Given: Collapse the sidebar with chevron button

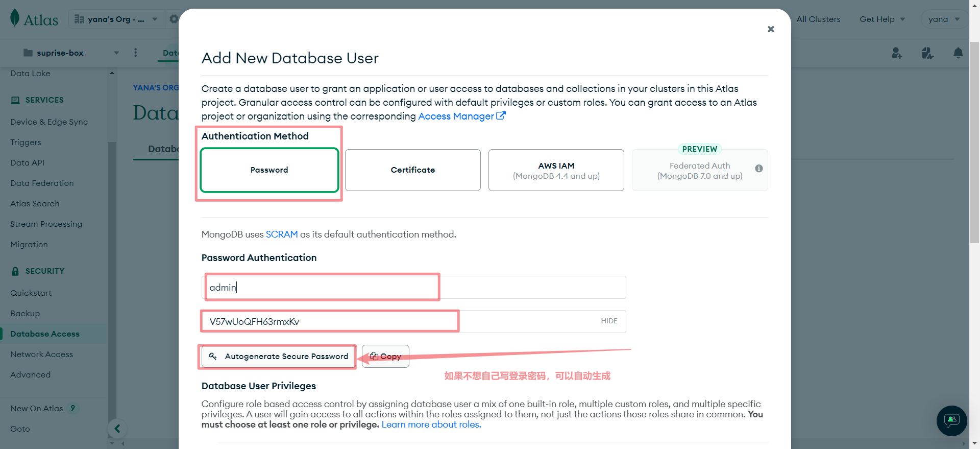Looking at the screenshot, I should (x=117, y=429).
